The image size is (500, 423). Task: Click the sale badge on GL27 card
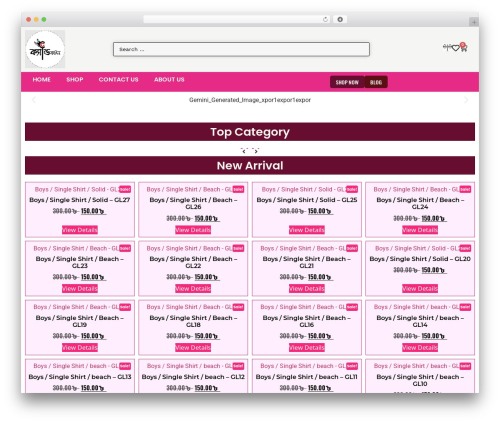pyautogui.click(x=125, y=189)
